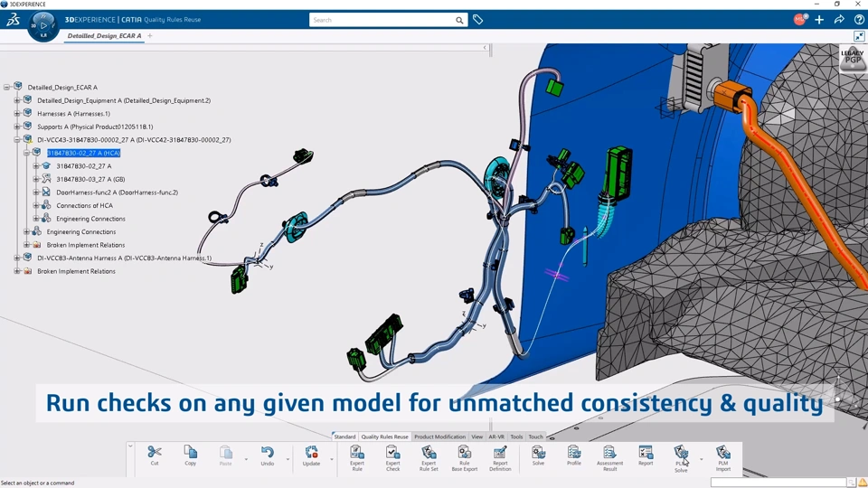868x488 pixels.
Task: Click the compass play button
Action: point(43,25)
